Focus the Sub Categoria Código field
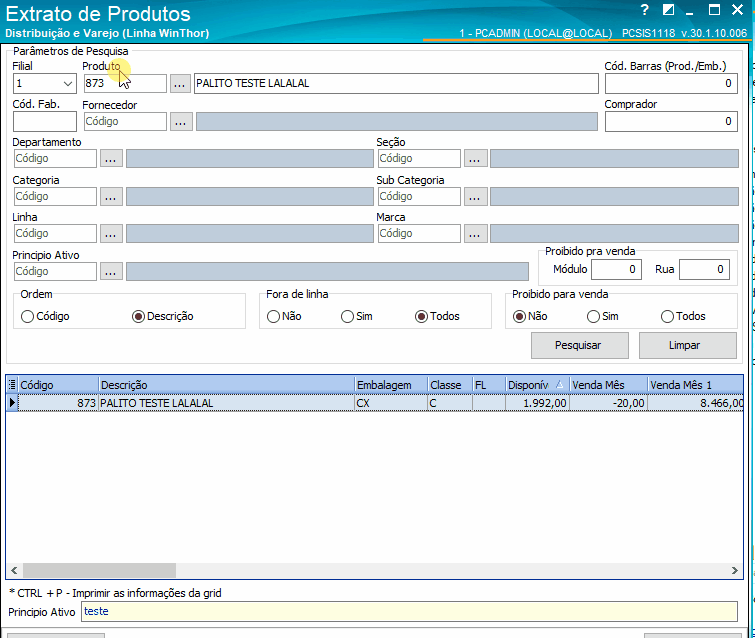The width and height of the screenshot is (755, 638). pos(419,196)
